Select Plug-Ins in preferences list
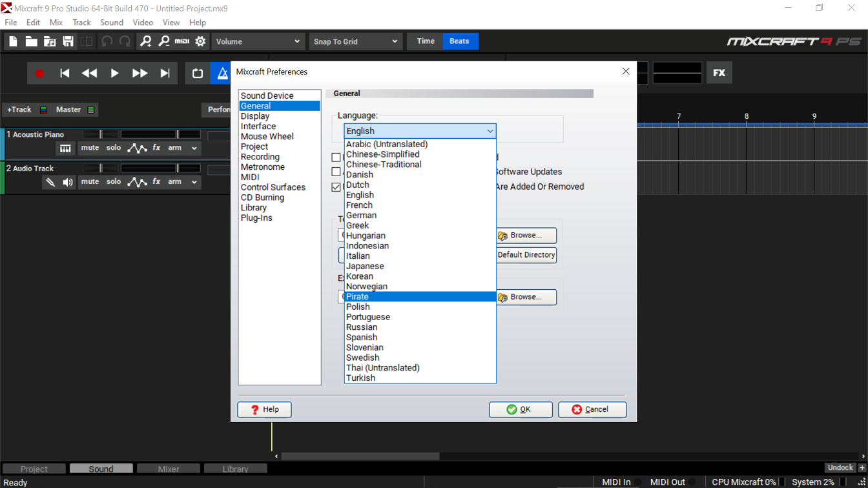Viewport: 868px width, 488px height. point(280,218)
